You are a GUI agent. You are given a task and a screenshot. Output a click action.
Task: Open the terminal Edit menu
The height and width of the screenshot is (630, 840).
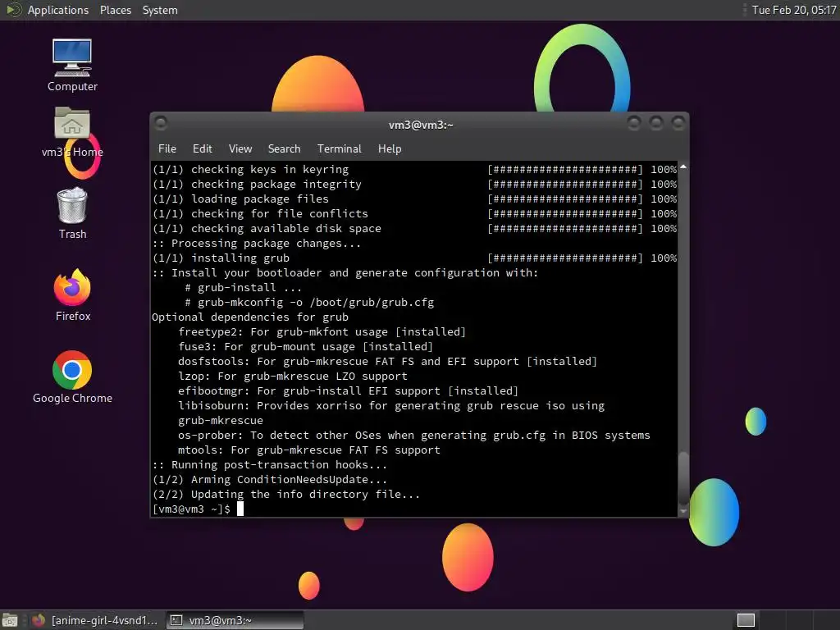pos(202,149)
